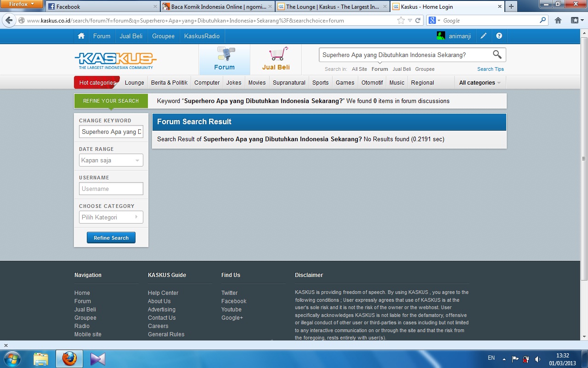Open Berita & Politik category
Image resolution: width=588 pixels, height=368 pixels.
point(169,83)
